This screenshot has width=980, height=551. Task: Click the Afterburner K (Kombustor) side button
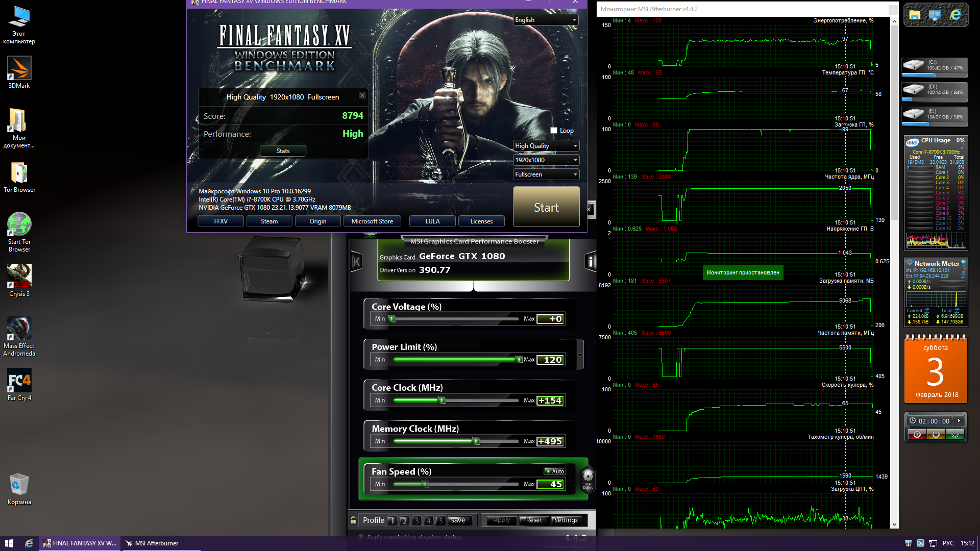356,262
